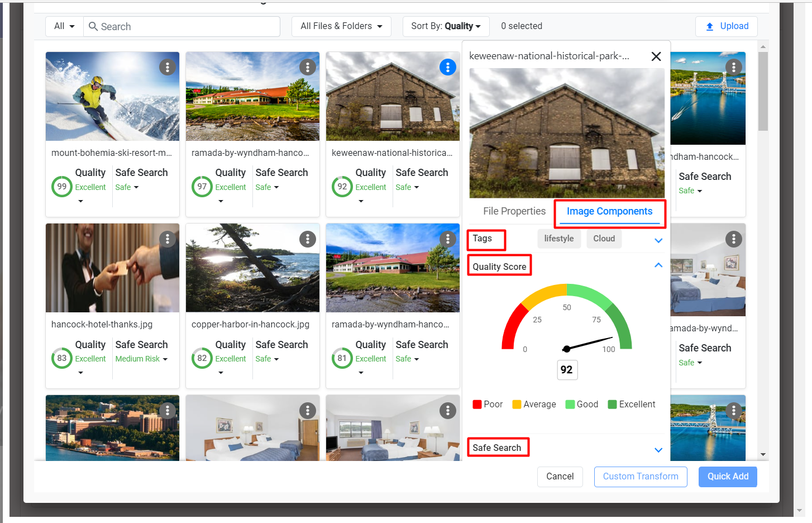Switch to File Properties tab
This screenshot has width=812, height=523.
coord(514,211)
